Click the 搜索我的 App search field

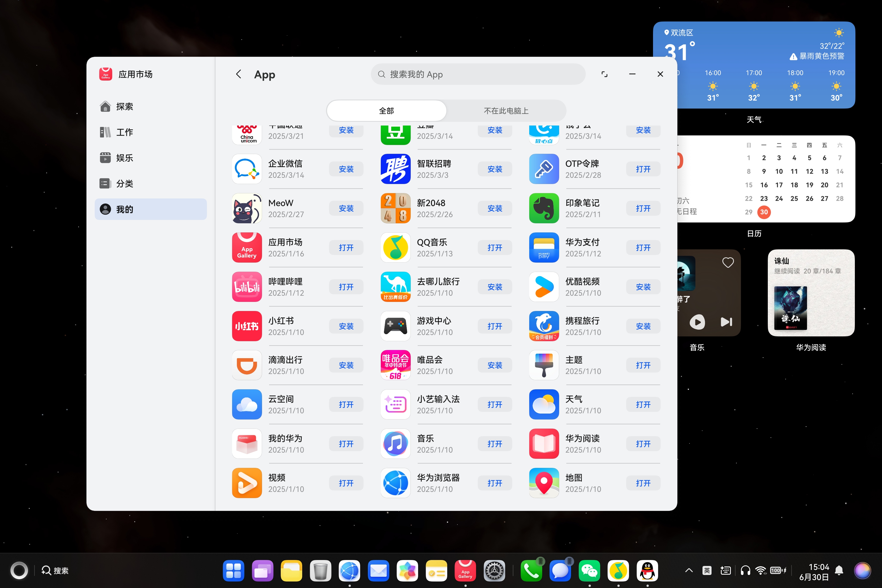point(478,74)
